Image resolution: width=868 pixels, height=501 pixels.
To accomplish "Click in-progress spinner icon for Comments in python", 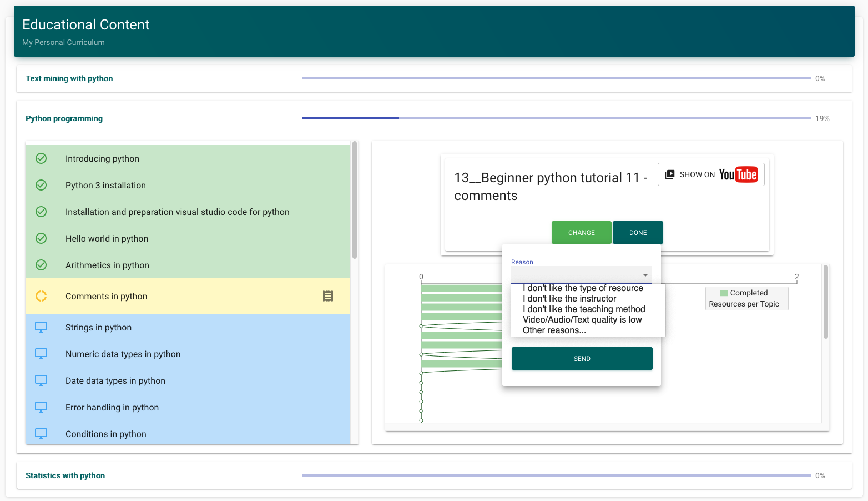I will coord(41,296).
